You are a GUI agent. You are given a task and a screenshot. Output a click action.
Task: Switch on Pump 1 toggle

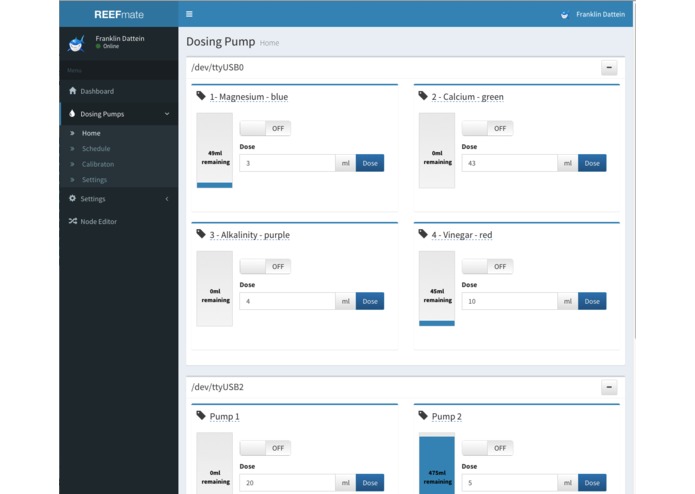(265, 448)
